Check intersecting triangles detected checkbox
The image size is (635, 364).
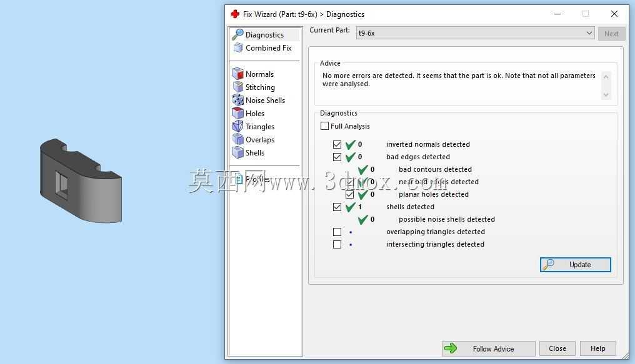point(337,244)
